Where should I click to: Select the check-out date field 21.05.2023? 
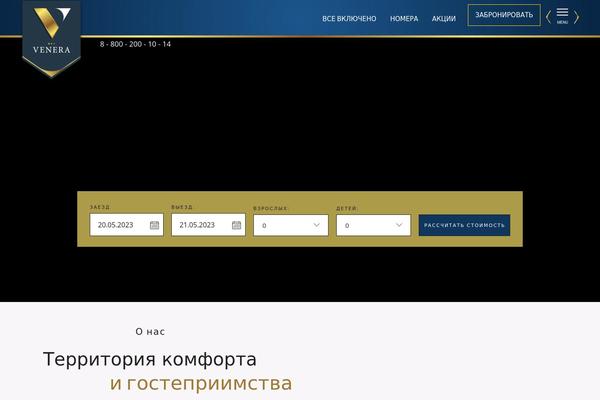209,225
